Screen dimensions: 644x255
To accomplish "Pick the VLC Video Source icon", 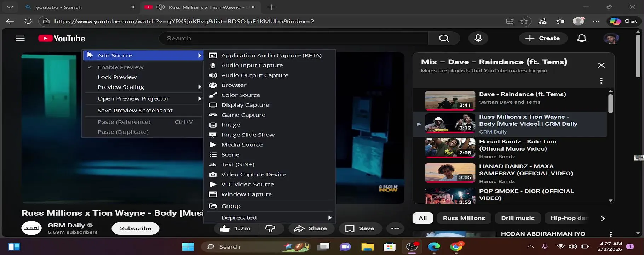I will pyautogui.click(x=213, y=185).
